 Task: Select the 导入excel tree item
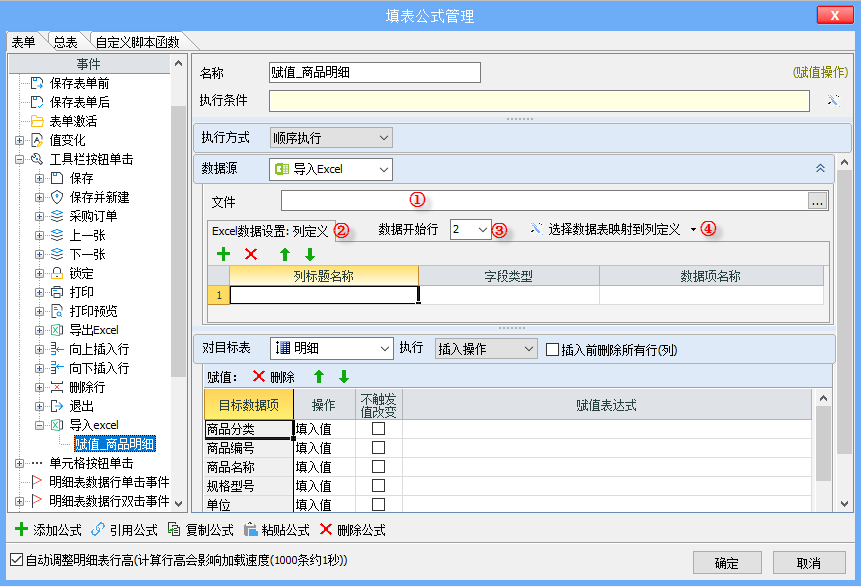(94, 425)
